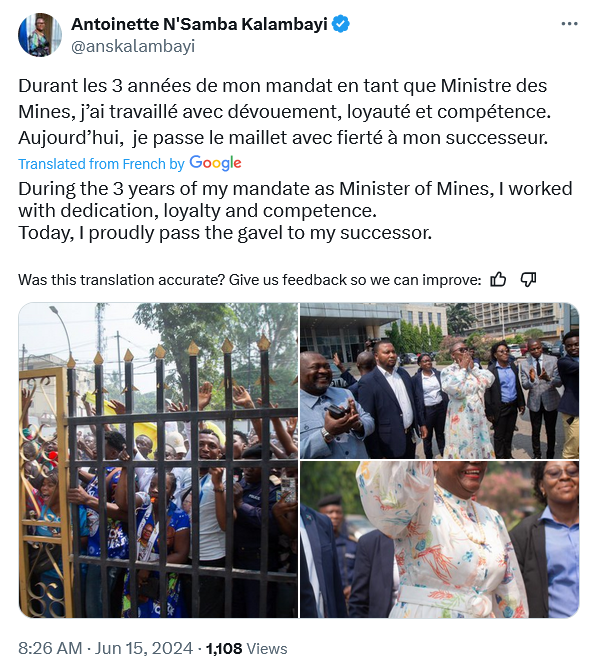This screenshot has width=598, height=669.
Task: Click the 8:26 AM timestamp
Action: point(50,648)
